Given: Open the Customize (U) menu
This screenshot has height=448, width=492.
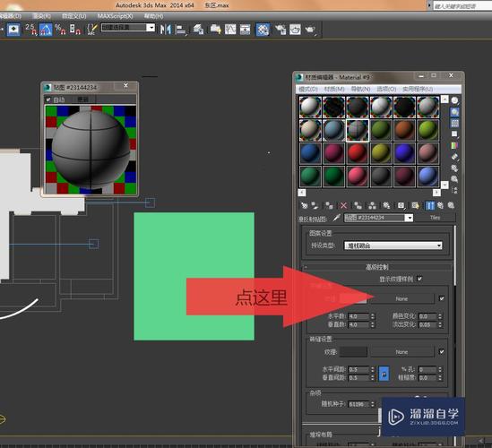Looking at the screenshot, I should pos(74,16).
